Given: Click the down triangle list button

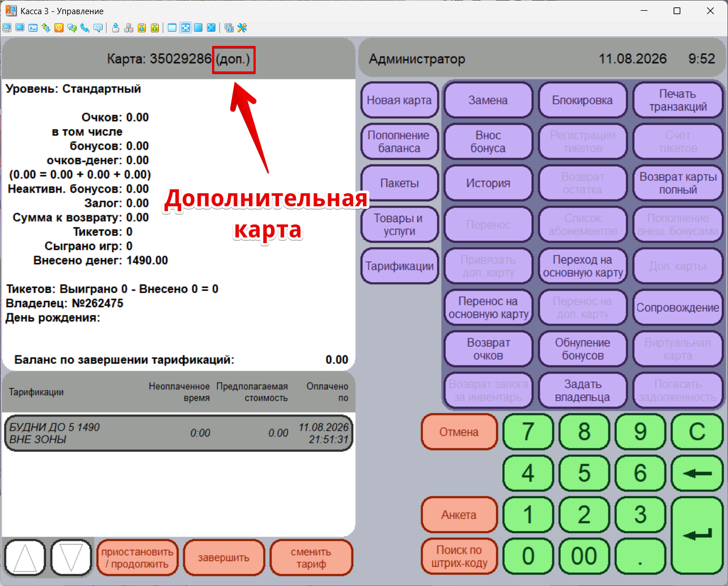Looking at the screenshot, I should point(71,558).
